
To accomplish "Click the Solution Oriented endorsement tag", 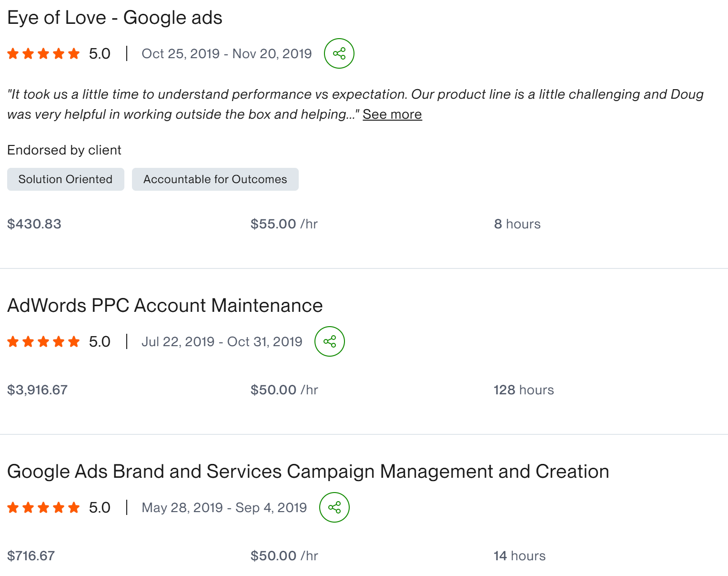I will pos(66,179).
